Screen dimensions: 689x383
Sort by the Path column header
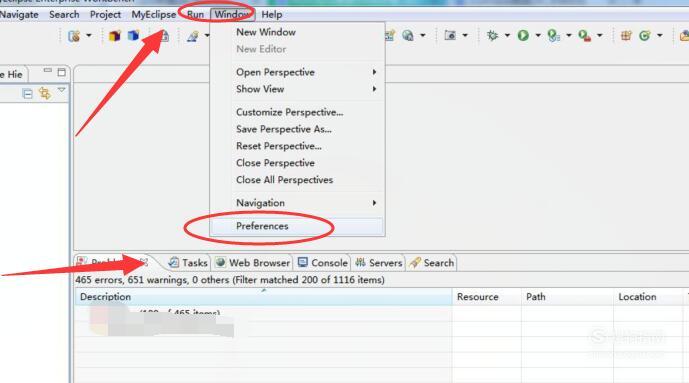[567, 297]
